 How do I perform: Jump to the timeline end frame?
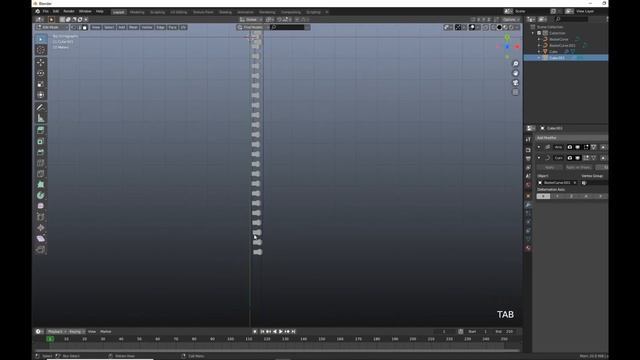click(293, 331)
